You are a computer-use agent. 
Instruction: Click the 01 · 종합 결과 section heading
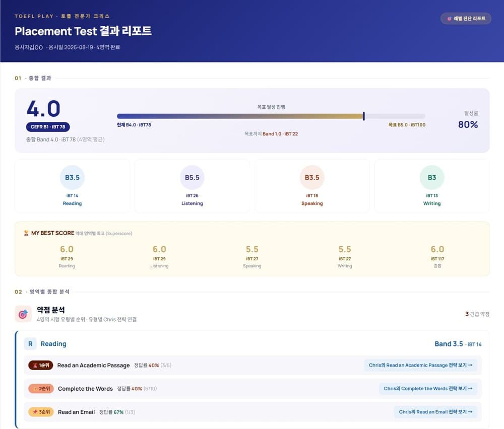point(33,78)
